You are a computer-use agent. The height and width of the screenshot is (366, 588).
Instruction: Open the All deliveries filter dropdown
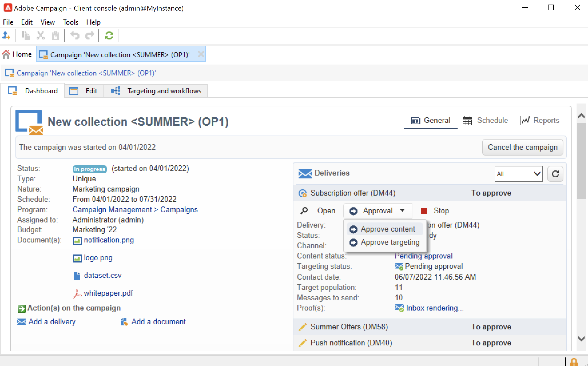(x=518, y=174)
